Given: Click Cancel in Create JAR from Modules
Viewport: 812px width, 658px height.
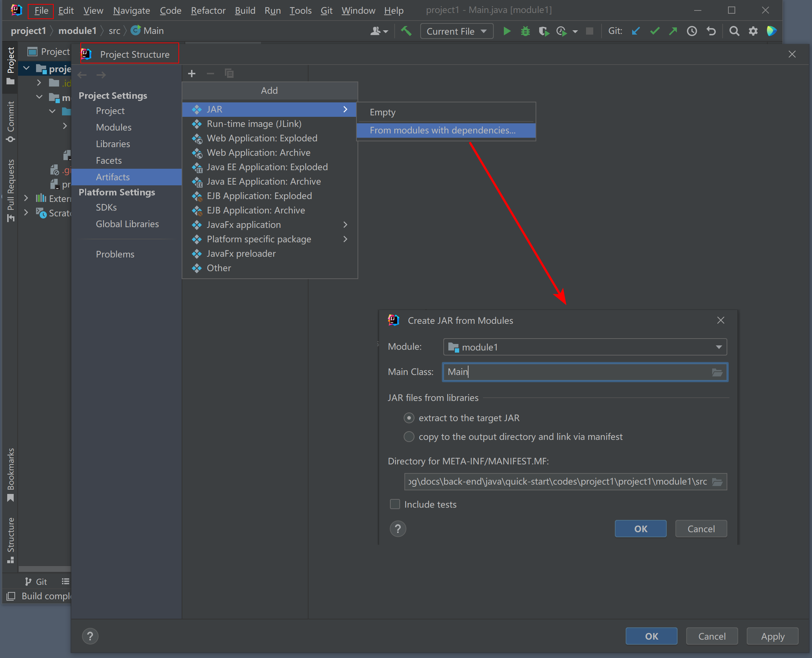Looking at the screenshot, I should [701, 529].
